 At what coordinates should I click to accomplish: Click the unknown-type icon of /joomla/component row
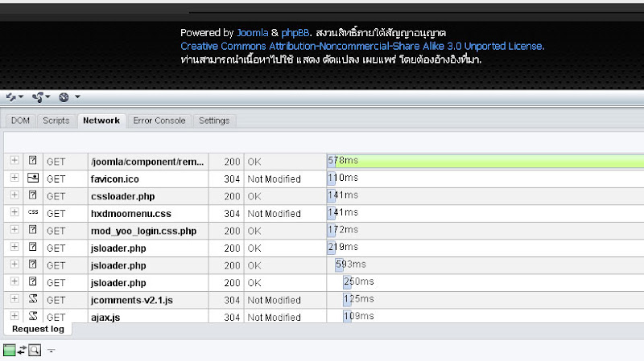click(x=33, y=160)
